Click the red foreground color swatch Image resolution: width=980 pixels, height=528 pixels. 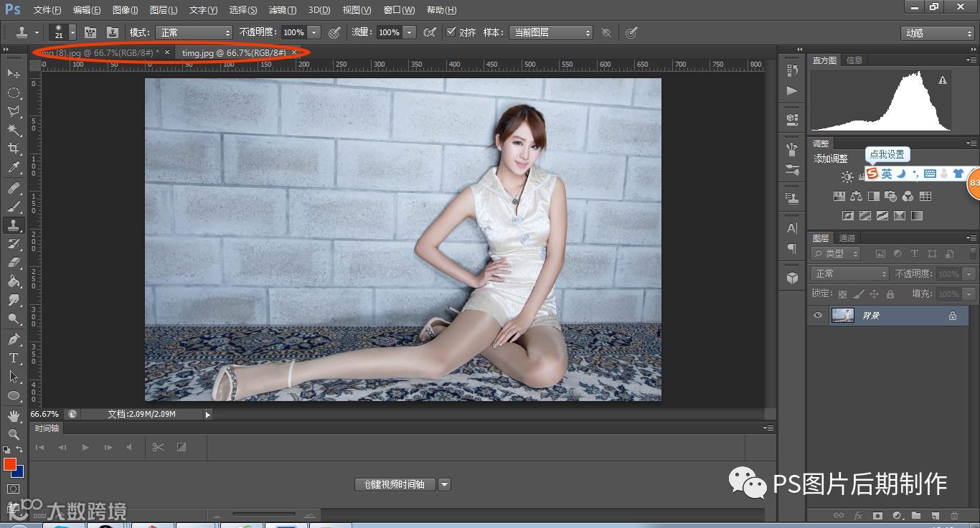tap(10, 464)
